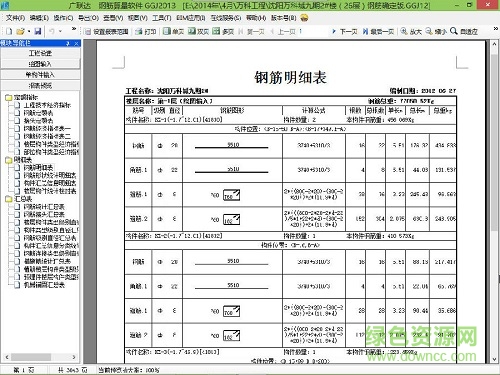The height and width of the screenshot is (375, 500).
Task: Open the BIM应用 menu
Action: 191,18
